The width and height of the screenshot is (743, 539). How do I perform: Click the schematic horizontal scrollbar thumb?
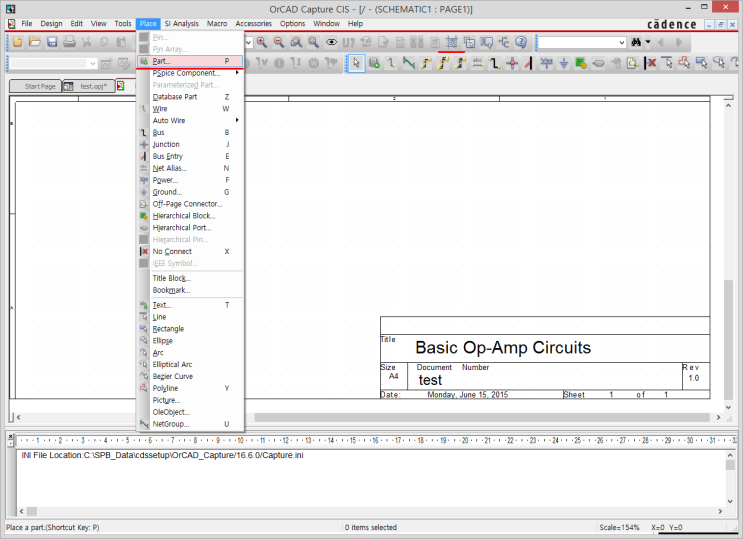481,418
